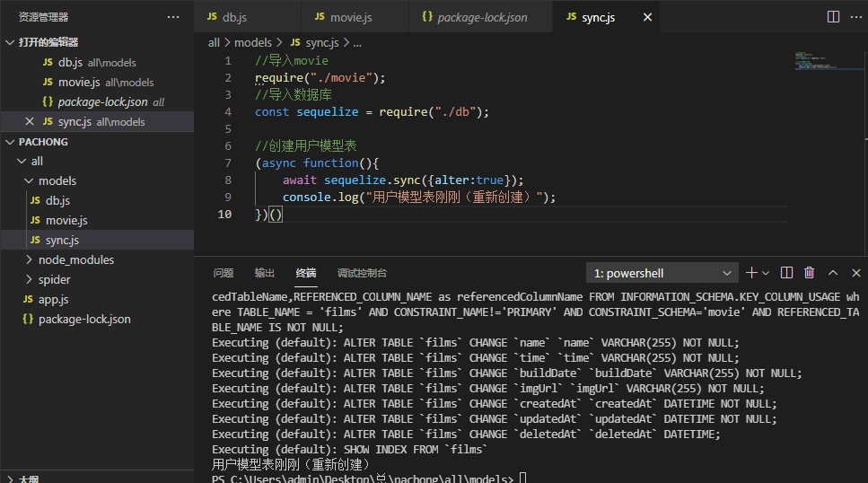Image resolution: width=868 pixels, height=483 pixels.
Task: Click the '//导入movie' comment line
Action: click(x=292, y=61)
